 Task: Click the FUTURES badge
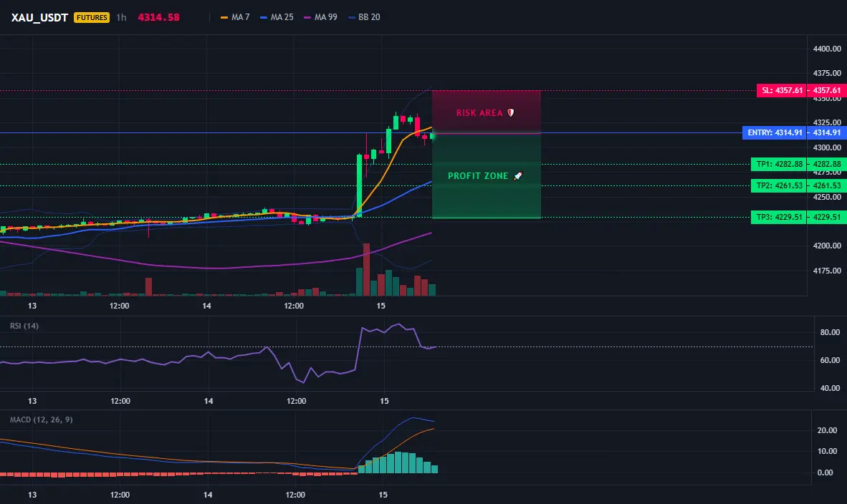92,17
